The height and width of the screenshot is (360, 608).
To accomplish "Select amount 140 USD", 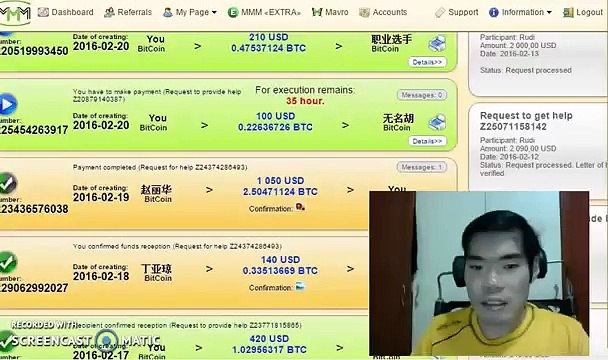I will coord(280,260).
